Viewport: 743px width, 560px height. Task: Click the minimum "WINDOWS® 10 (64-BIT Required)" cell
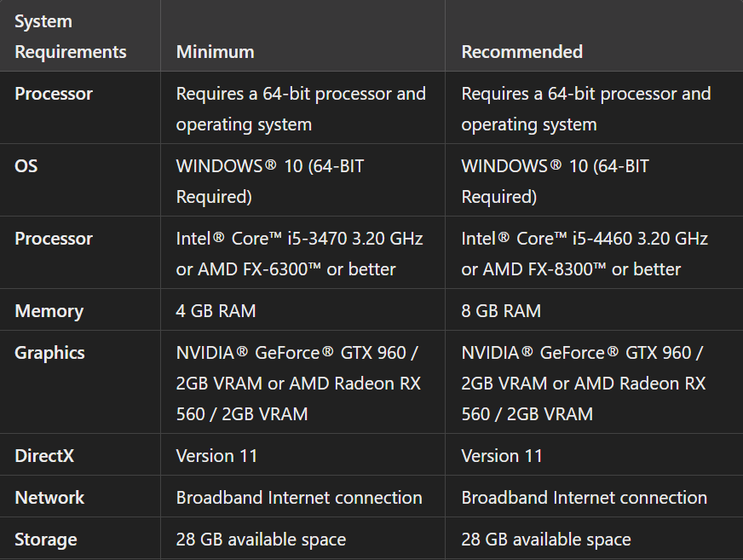click(269, 182)
